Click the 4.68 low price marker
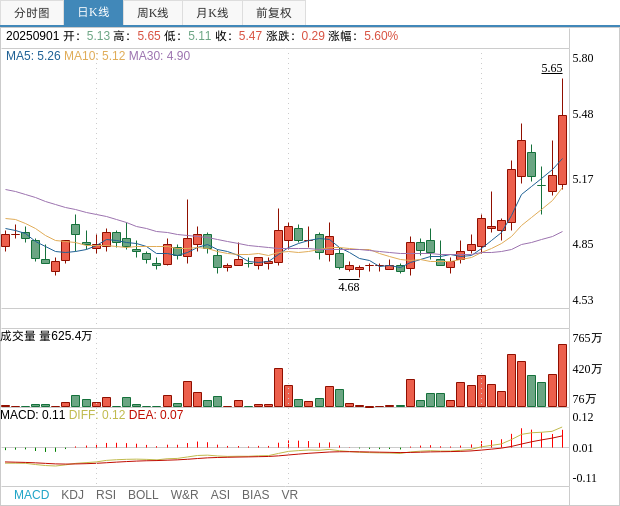 pos(348,287)
